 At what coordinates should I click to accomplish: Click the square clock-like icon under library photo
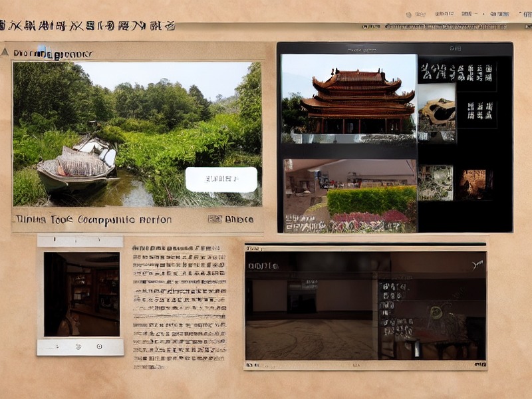point(99,346)
